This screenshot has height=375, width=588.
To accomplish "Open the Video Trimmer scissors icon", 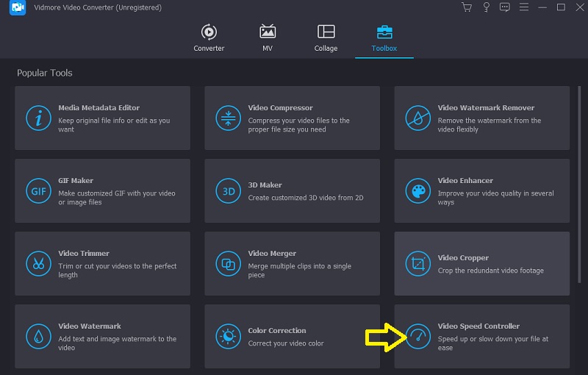I will 38,263.
